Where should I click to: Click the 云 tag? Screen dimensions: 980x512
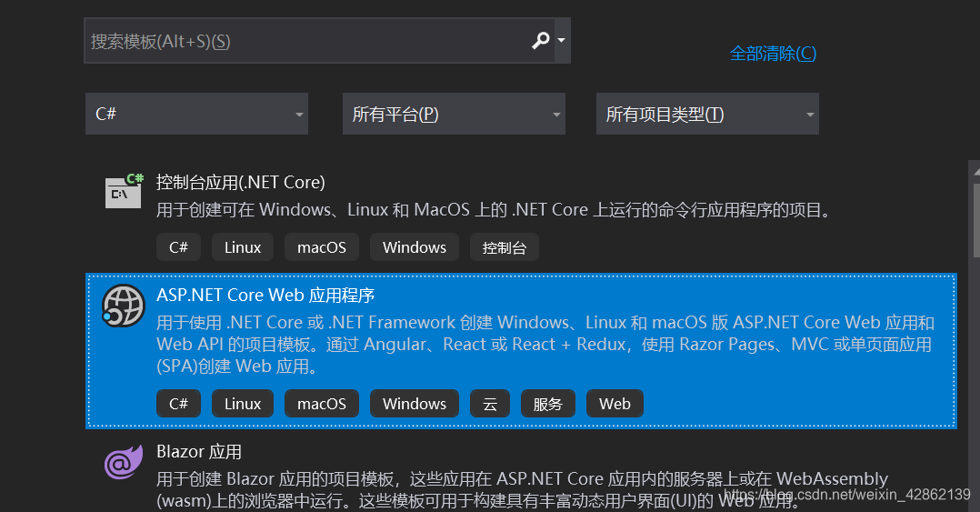point(490,403)
